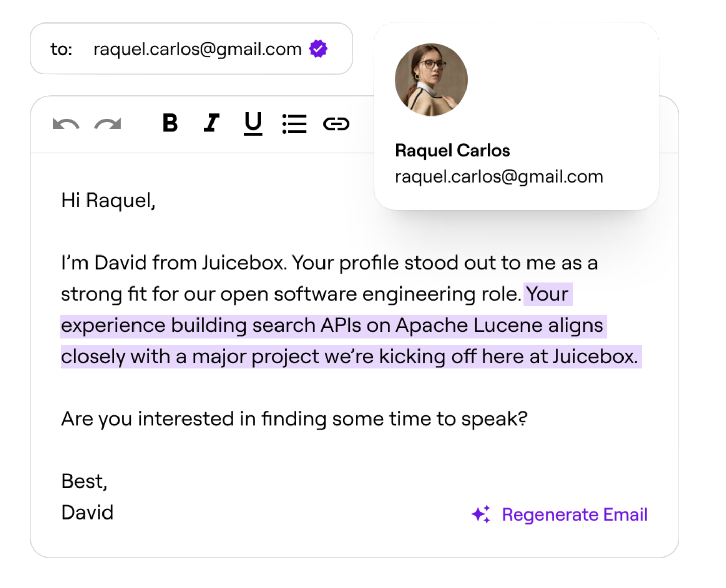Image resolution: width=726 pixels, height=588 pixels.
Task: Insert a hyperlink
Action: pyautogui.click(x=336, y=124)
